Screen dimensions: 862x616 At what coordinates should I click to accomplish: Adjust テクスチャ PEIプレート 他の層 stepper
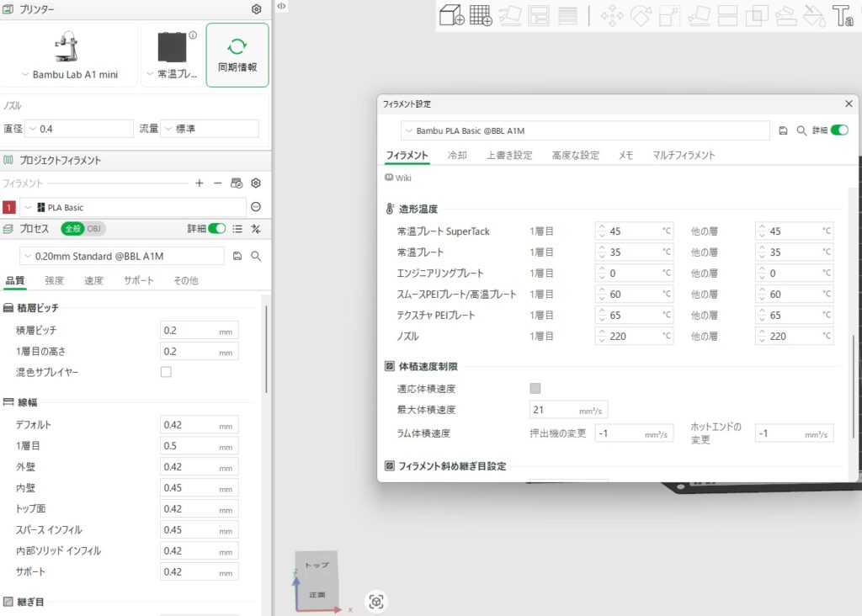(762, 316)
